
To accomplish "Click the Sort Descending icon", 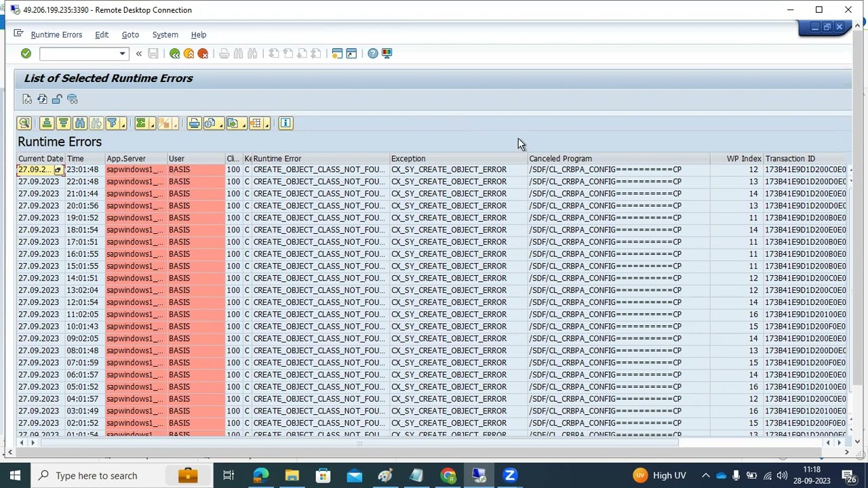I will (63, 123).
